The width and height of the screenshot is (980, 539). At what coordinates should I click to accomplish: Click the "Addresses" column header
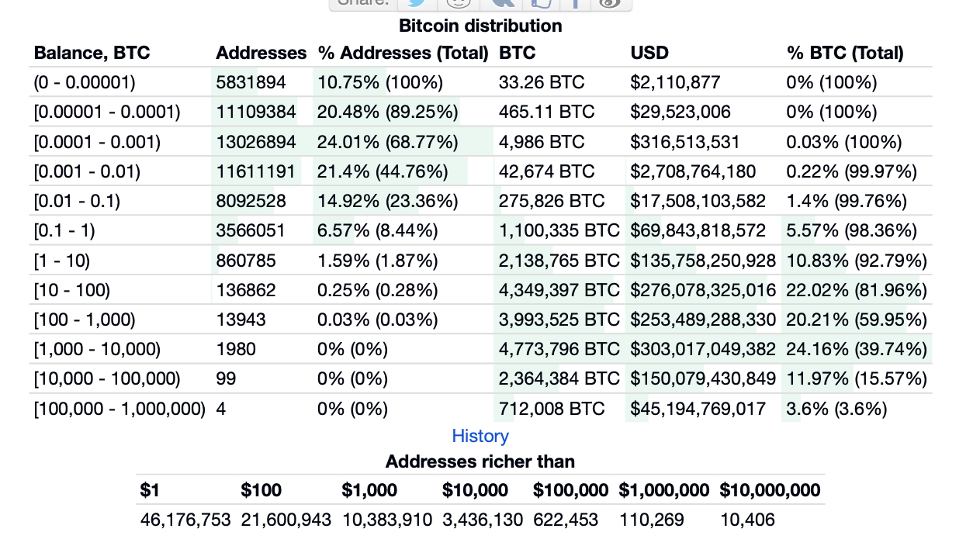261,53
